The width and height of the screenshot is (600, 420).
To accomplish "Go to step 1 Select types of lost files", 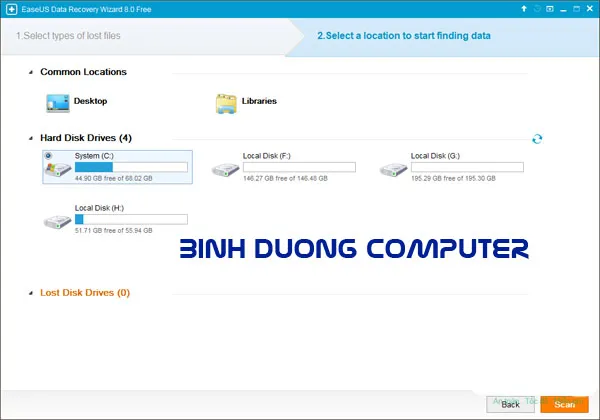I will 68,36.
